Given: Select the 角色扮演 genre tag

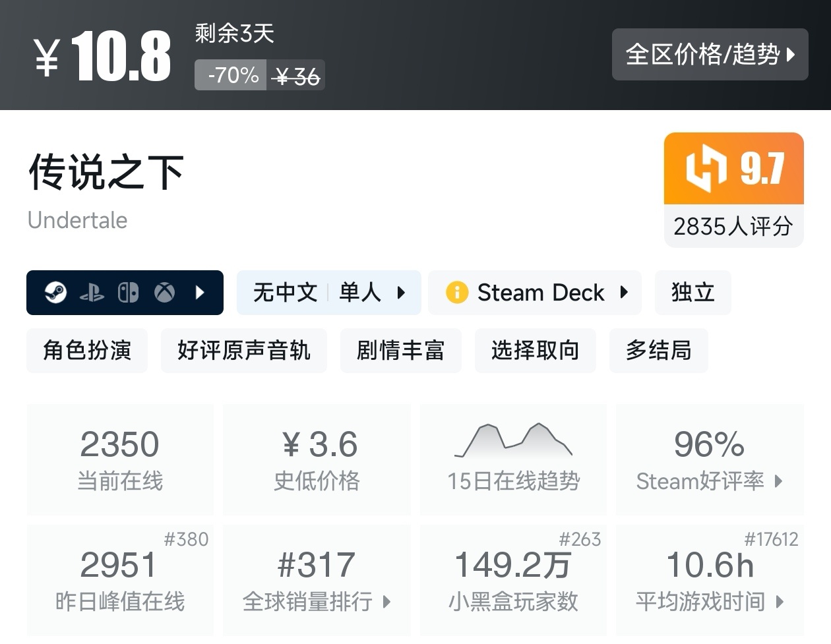Looking at the screenshot, I should [x=86, y=351].
